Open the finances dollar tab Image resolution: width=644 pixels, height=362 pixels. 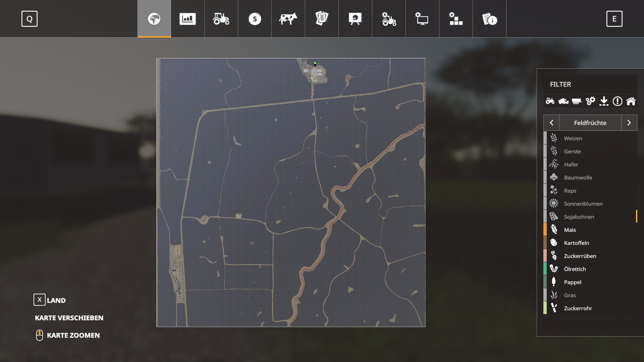pos(255,19)
